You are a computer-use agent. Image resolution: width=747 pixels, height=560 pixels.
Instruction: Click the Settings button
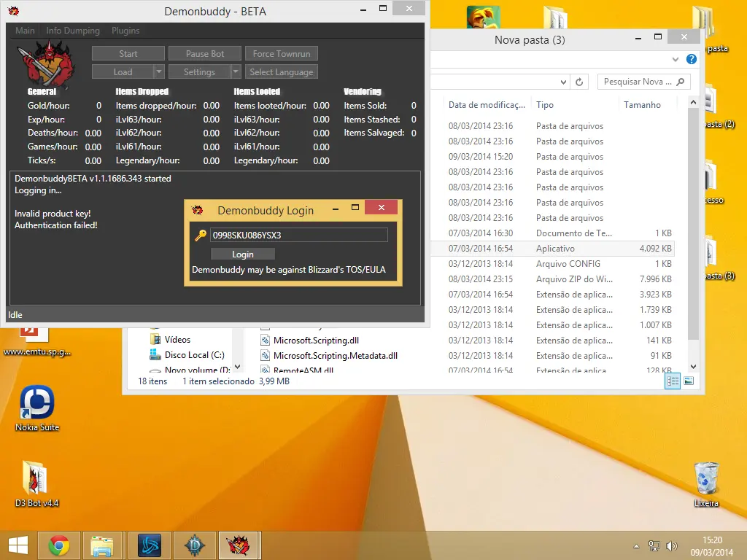tap(200, 72)
